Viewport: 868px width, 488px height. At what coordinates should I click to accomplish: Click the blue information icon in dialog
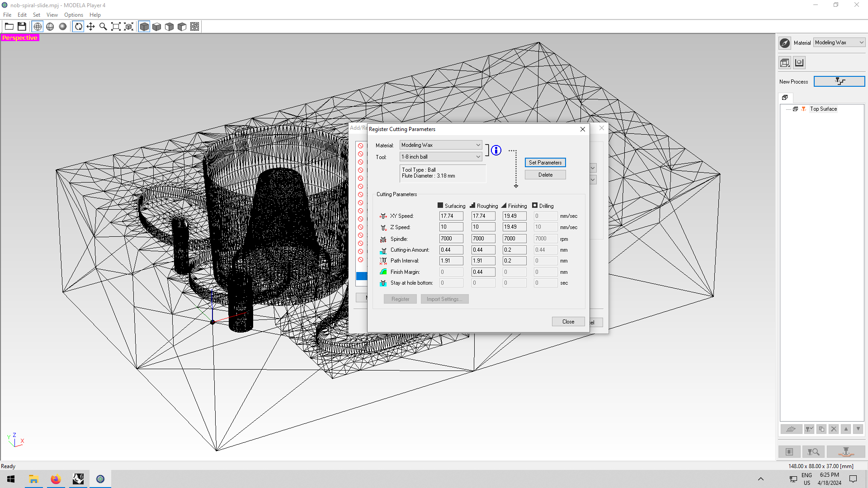(x=496, y=150)
